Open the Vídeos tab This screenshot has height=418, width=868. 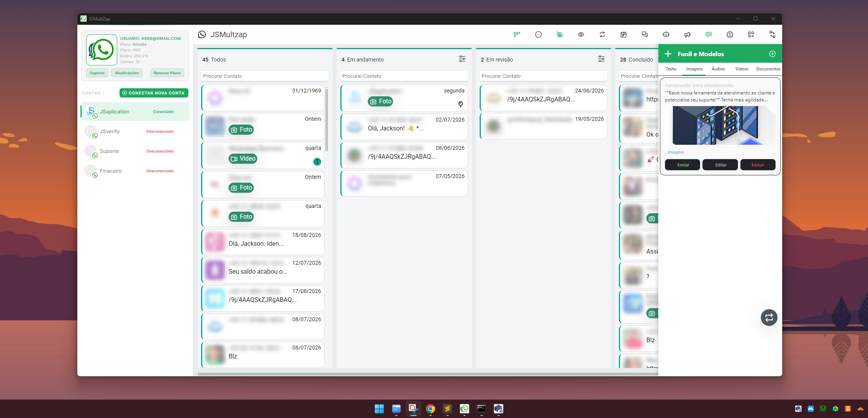pos(742,69)
